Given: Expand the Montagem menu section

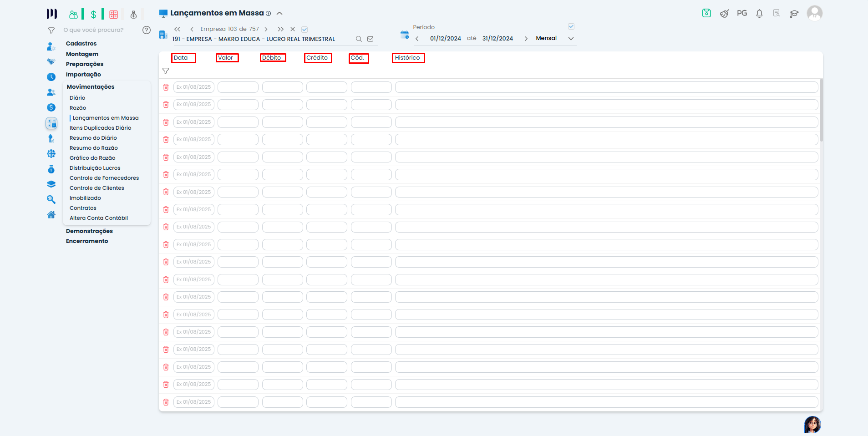Looking at the screenshot, I should coord(82,54).
